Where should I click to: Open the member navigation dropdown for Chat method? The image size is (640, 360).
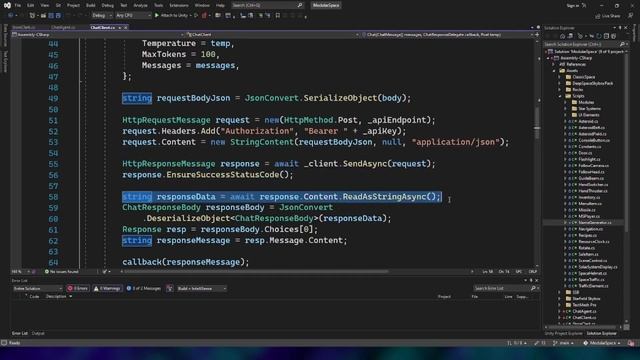tap(447, 35)
